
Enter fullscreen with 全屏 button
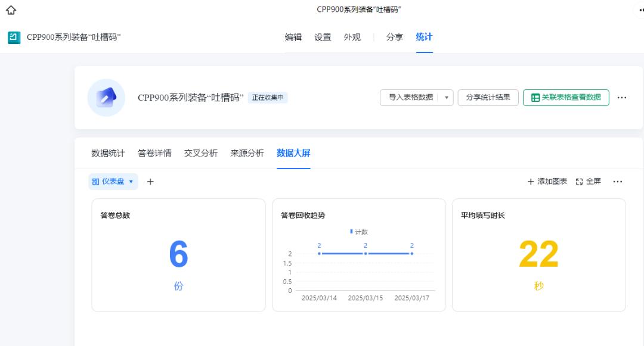pyautogui.click(x=588, y=182)
